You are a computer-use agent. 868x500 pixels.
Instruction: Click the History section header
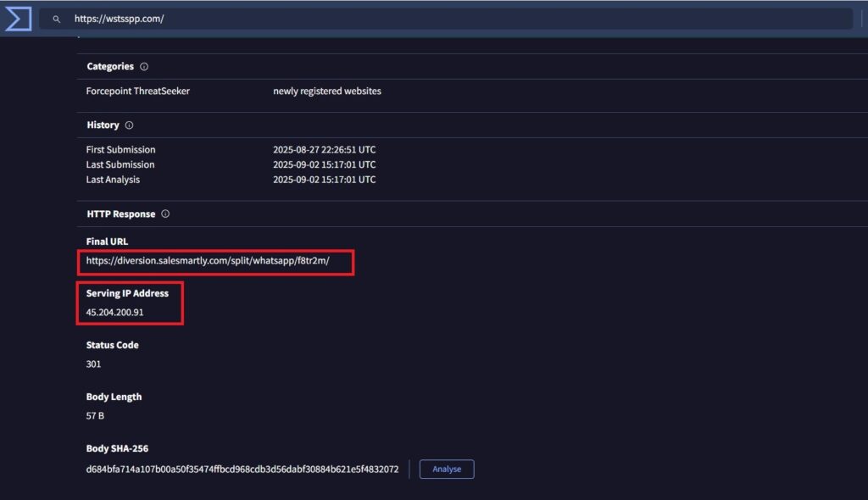coord(103,125)
